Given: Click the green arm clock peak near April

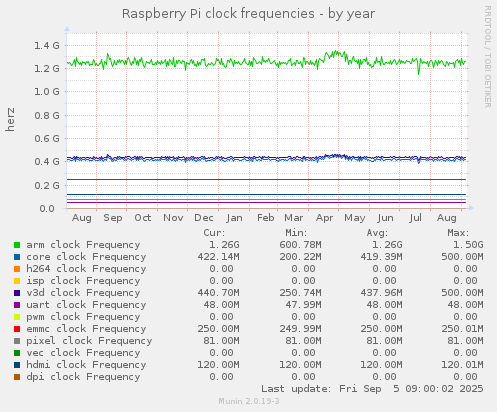Looking at the screenshot, I should pos(336,52).
